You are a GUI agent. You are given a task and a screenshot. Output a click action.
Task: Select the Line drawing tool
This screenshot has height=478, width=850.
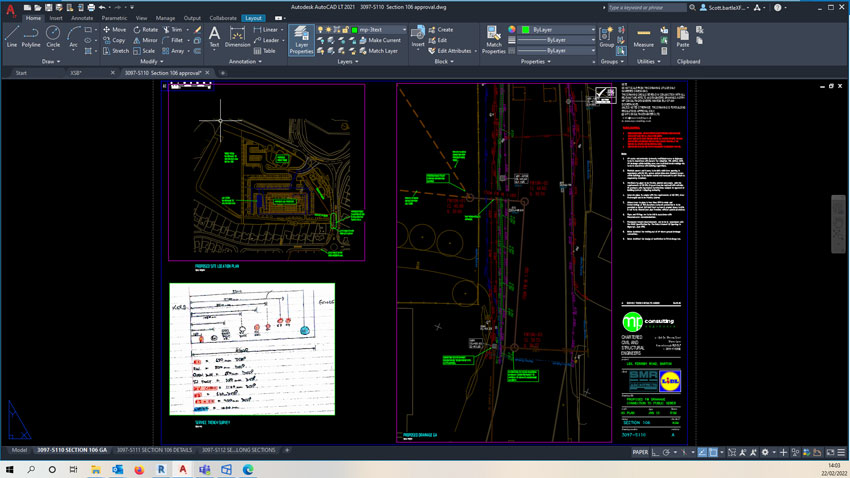coord(11,36)
